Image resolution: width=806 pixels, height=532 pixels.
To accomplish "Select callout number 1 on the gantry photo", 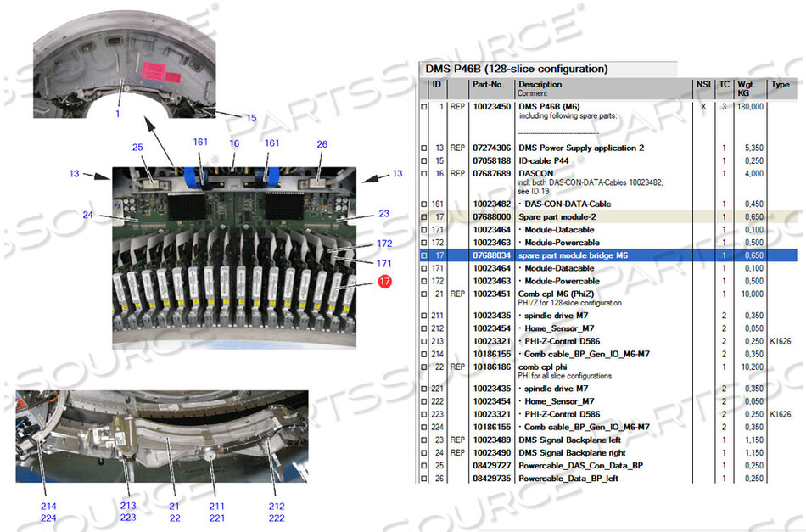I will click(x=118, y=114).
